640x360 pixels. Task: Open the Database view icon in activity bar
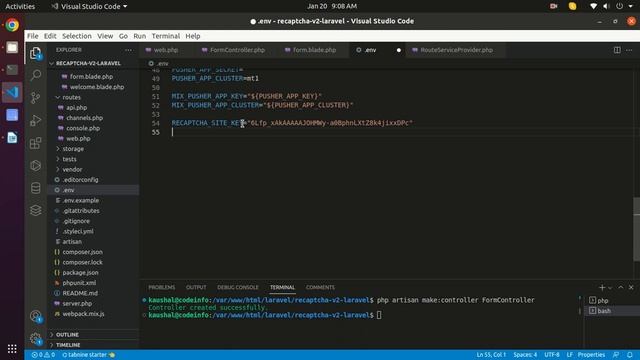36,188
